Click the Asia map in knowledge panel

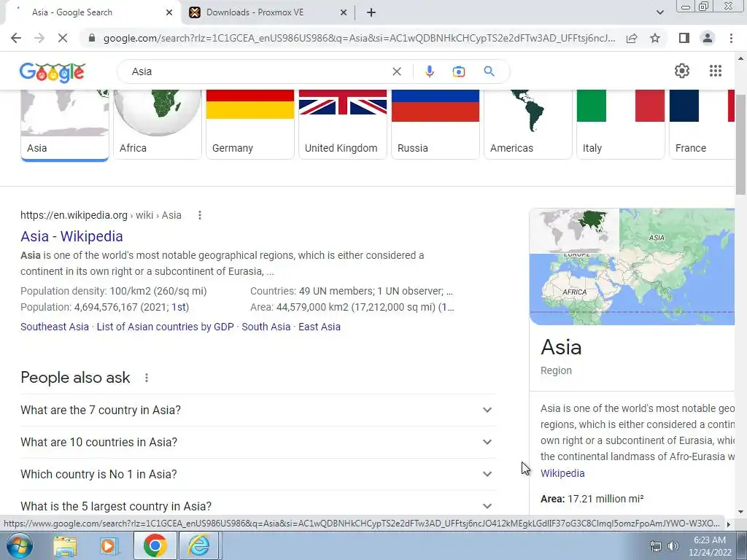[x=632, y=267]
